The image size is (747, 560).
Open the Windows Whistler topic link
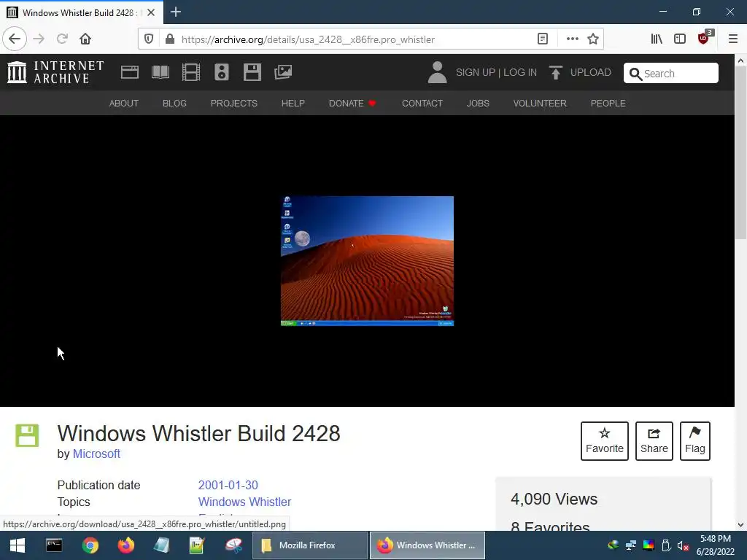tap(244, 502)
